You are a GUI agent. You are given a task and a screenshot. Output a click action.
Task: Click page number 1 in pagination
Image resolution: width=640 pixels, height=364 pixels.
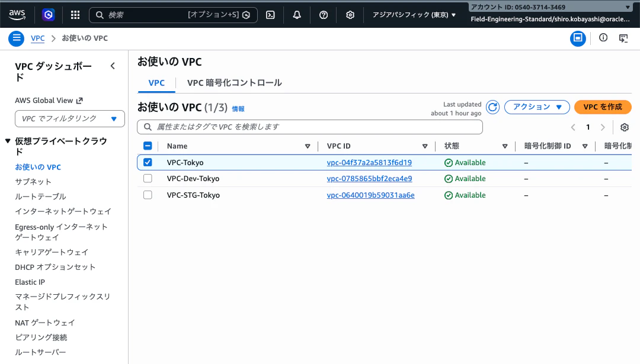pyautogui.click(x=588, y=127)
